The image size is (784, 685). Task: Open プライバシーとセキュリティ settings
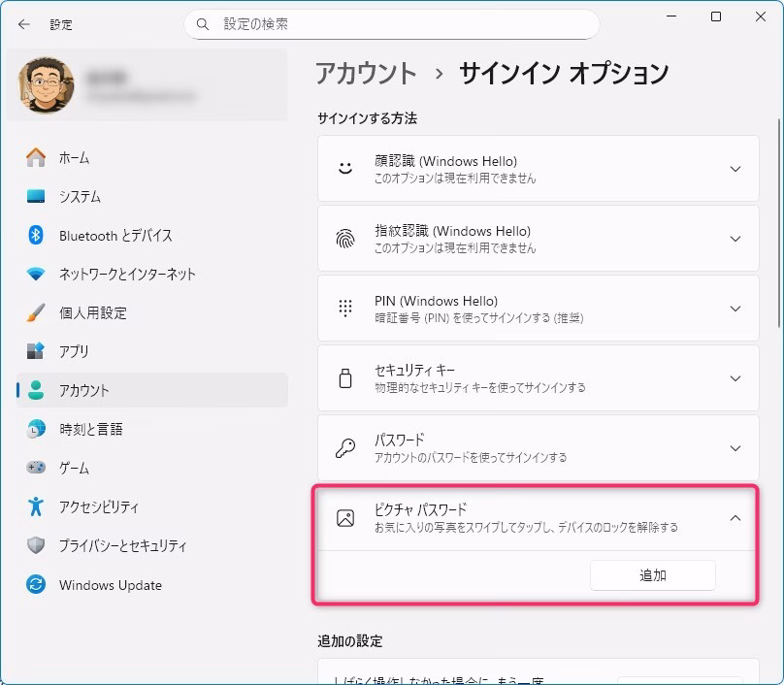tap(122, 545)
